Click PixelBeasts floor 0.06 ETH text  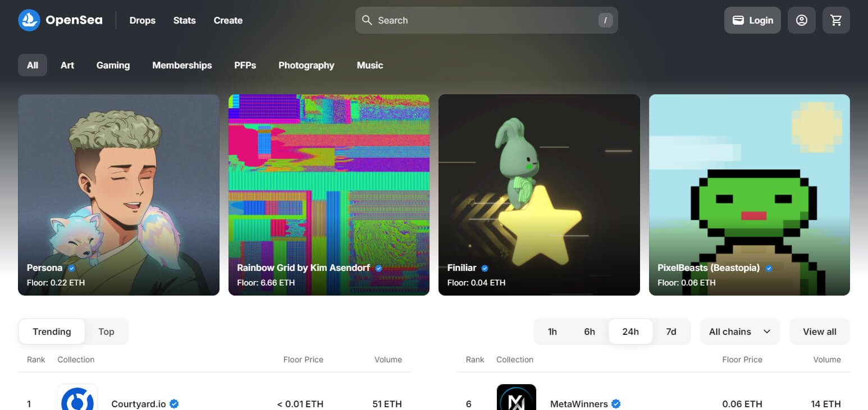pyautogui.click(x=687, y=283)
